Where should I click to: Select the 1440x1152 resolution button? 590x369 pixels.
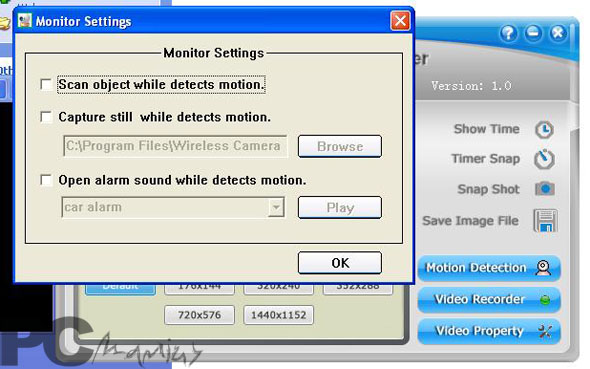[278, 315]
